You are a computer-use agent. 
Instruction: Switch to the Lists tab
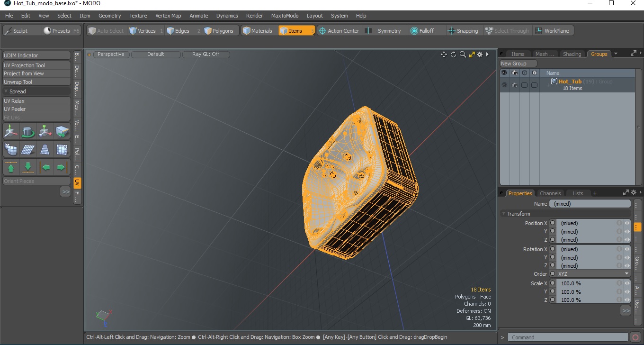click(578, 193)
